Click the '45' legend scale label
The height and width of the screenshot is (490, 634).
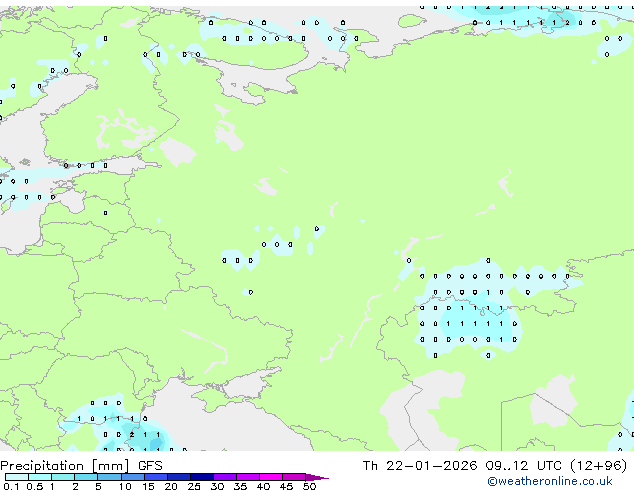(x=286, y=486)
